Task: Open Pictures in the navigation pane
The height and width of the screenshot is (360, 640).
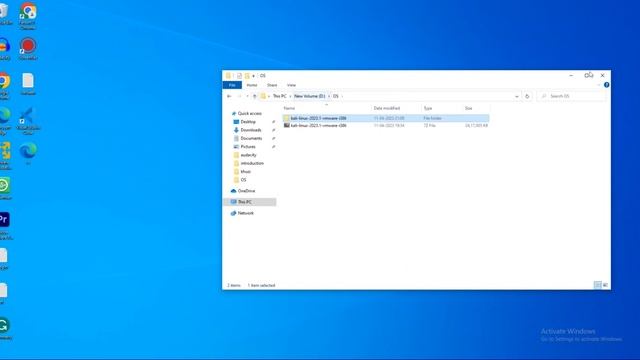Action: [x=248, y=147]
